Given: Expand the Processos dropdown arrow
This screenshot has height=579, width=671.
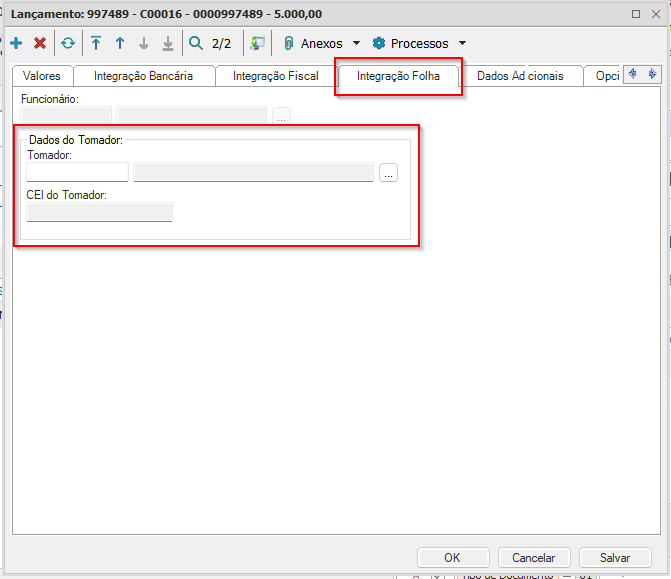Looking at the screenshot, I should [462, 43].
